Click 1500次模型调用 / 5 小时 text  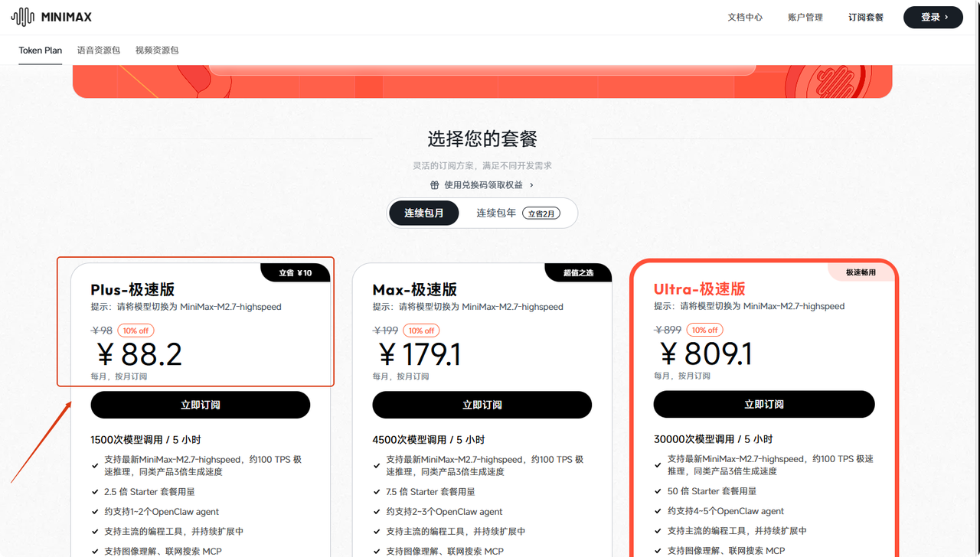145,440
